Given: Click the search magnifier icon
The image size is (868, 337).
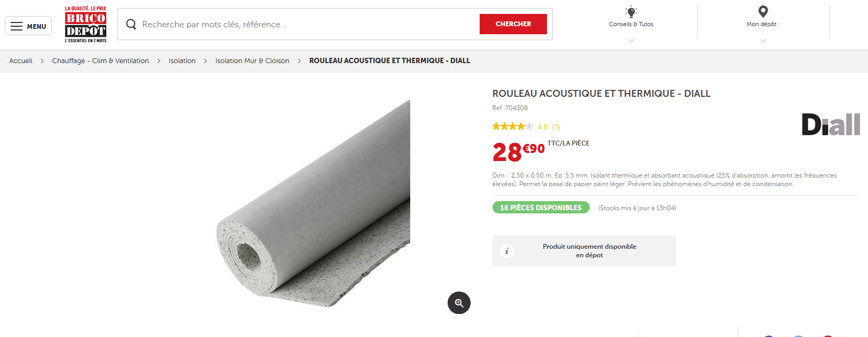Looking at the screenshot, I should [x=131, y=24].
